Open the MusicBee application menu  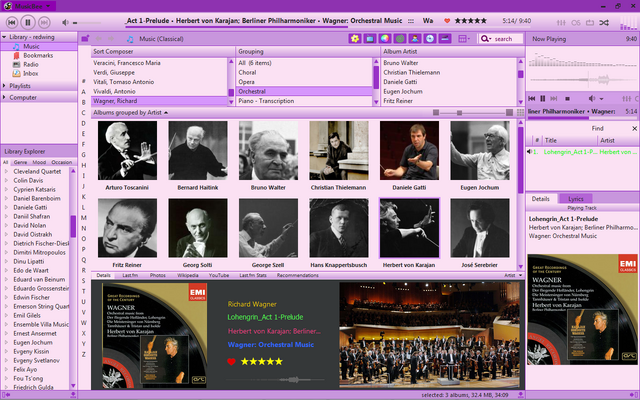click(29, 6)
